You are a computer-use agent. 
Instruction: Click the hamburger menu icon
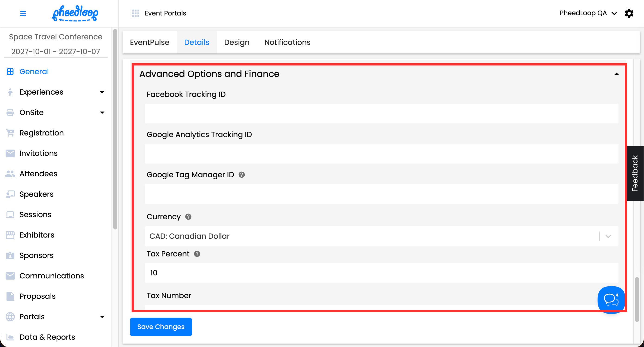[x=23, y=13]
